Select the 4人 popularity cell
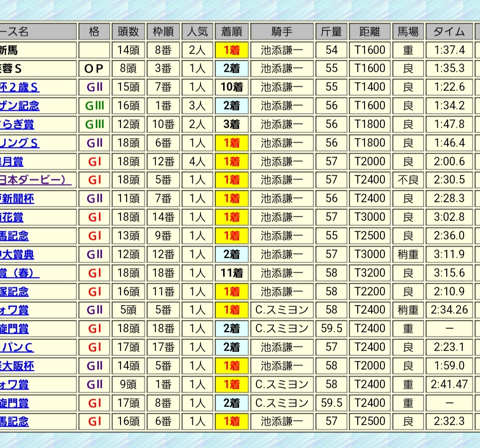Image resolution: width=480 pixels, height=448 pixels. [197, 162]
